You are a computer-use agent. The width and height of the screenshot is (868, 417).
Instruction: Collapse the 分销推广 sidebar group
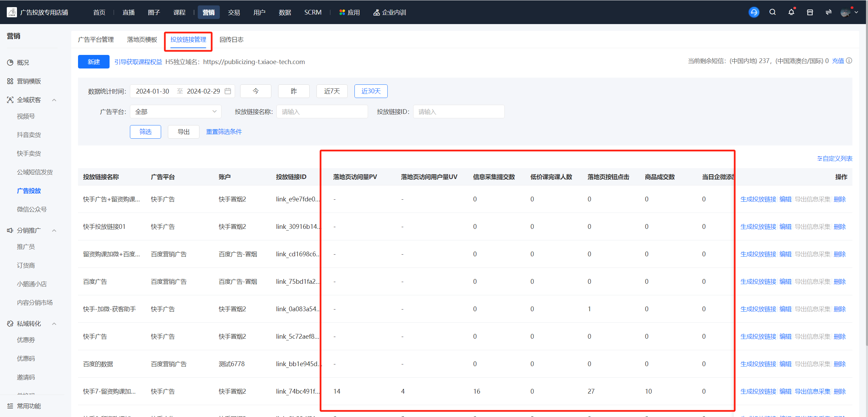[x=54, y=231]
